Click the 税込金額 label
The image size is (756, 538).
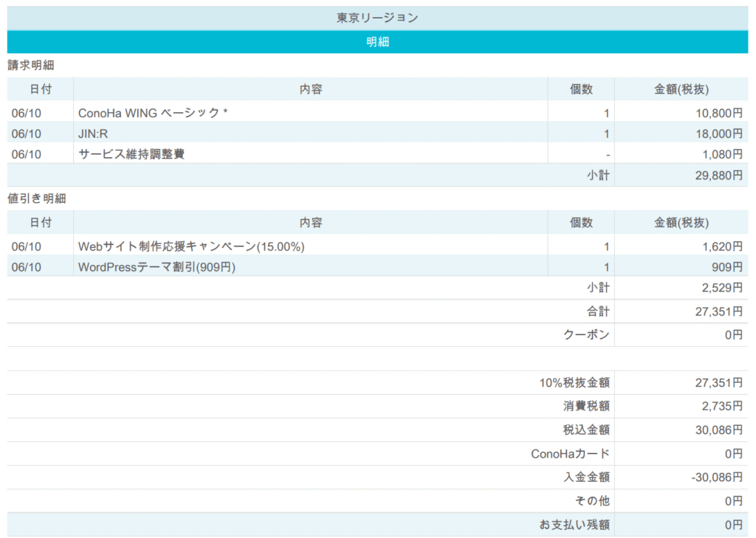click(x=586, y=430)
